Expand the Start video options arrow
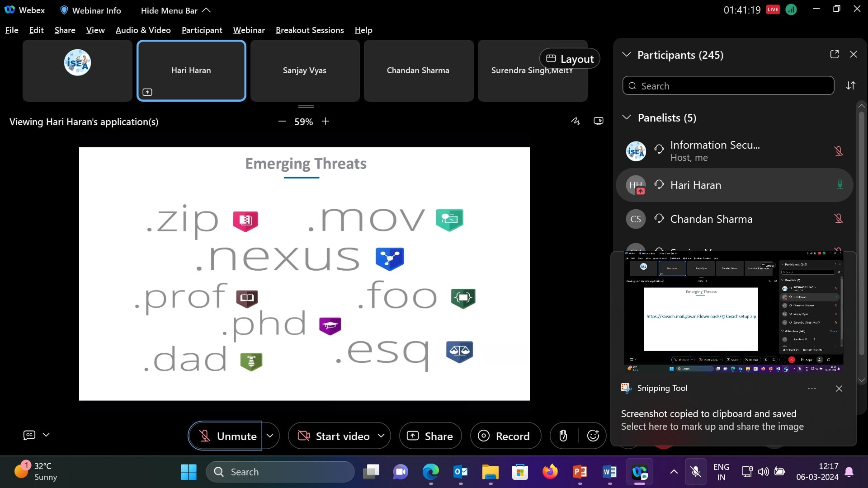Screen dimensions: 868x488 pyautogui.click(x=381, y=436)
